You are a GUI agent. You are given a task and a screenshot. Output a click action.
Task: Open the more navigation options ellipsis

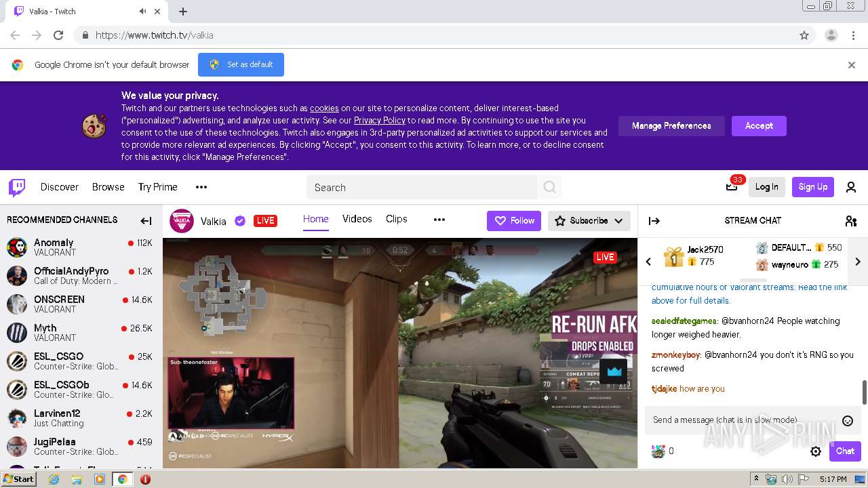coord(201,187)
